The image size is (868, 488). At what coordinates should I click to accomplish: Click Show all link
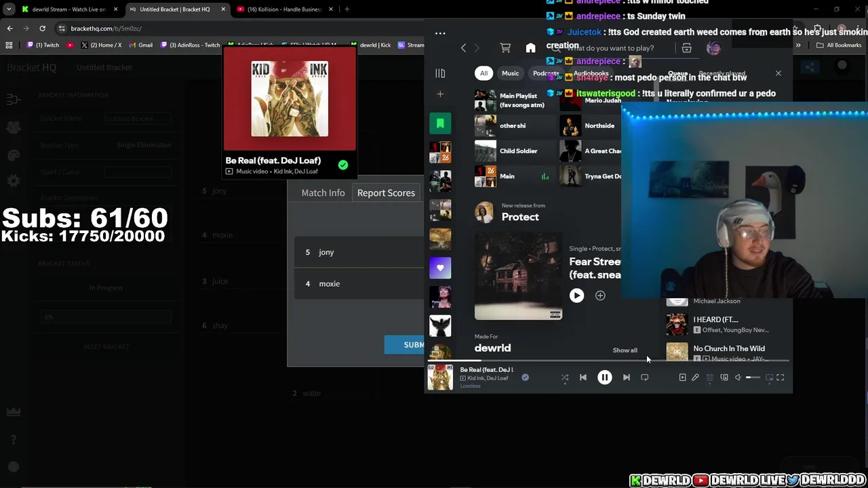(625, 350)
